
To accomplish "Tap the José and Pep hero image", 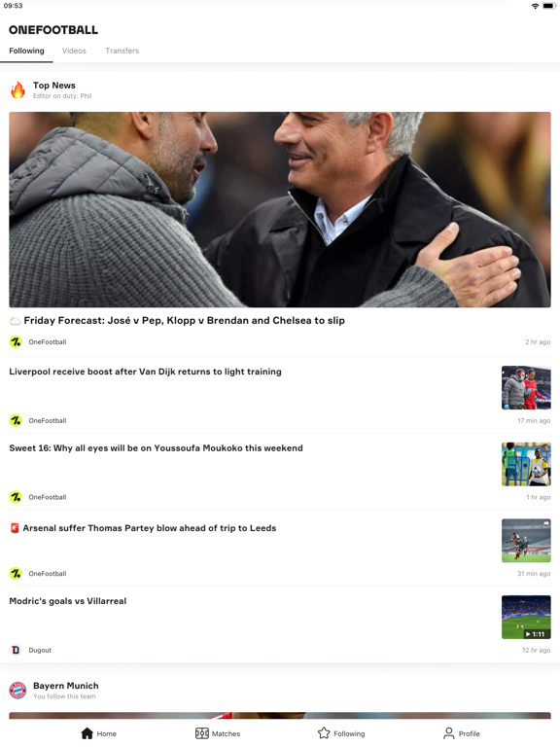I will [280, 210].
